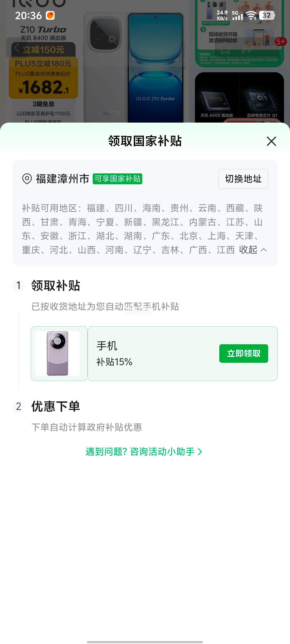Tap the orange app icon in status bar
Viewport: 290px width, 644px height.
point(50,15)
